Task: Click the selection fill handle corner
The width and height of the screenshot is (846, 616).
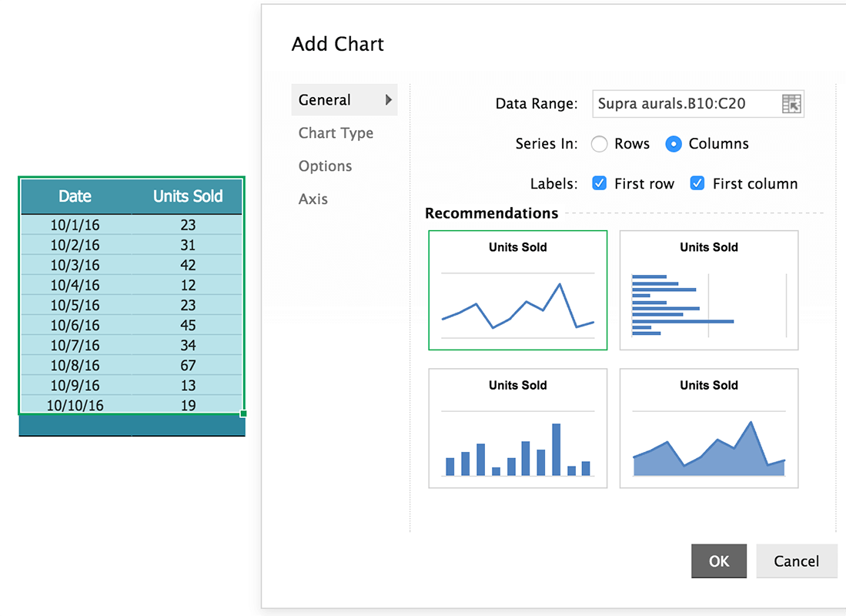Action: (244, 413)
